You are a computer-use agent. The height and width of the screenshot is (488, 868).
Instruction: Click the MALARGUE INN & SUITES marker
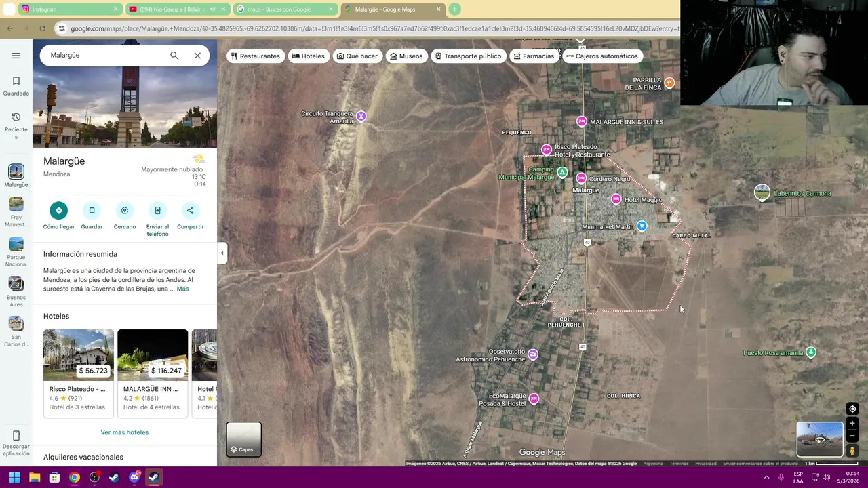581,121
